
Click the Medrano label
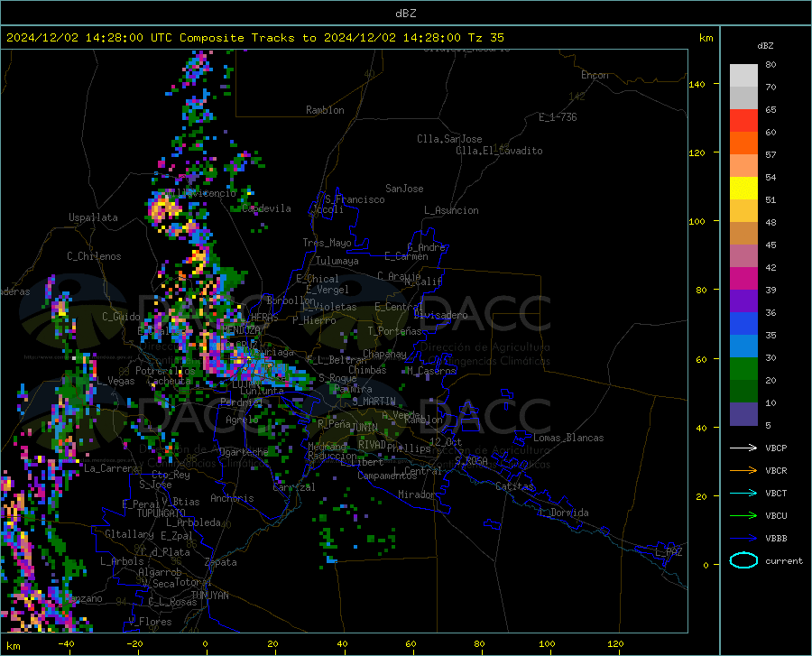coord(327,447)
